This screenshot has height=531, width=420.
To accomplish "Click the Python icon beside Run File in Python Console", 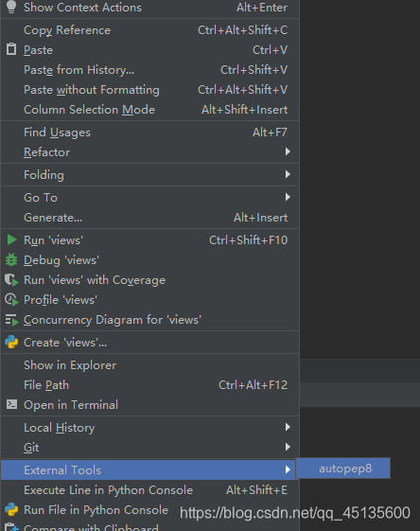I will pyautogui.click(x=11, y=509).
